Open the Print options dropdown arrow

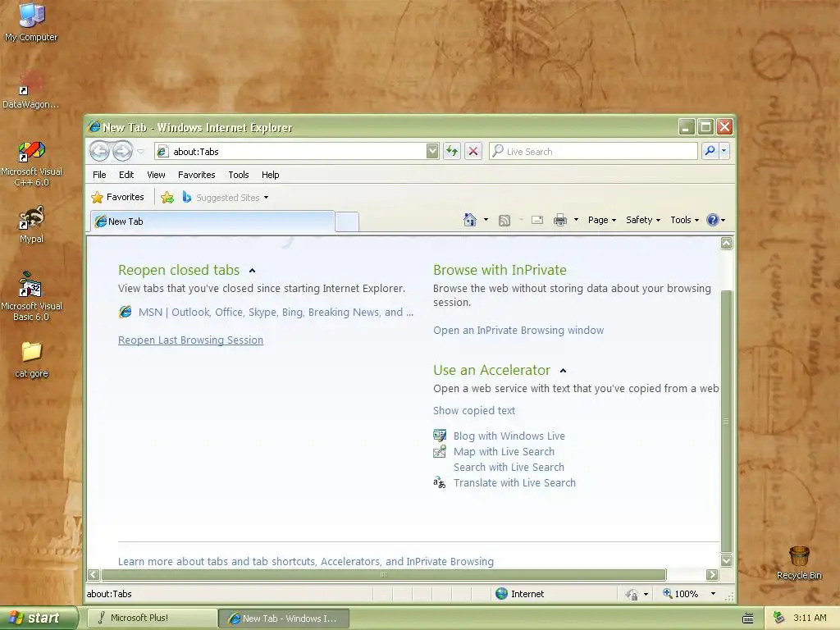click(x=576, y=220)
